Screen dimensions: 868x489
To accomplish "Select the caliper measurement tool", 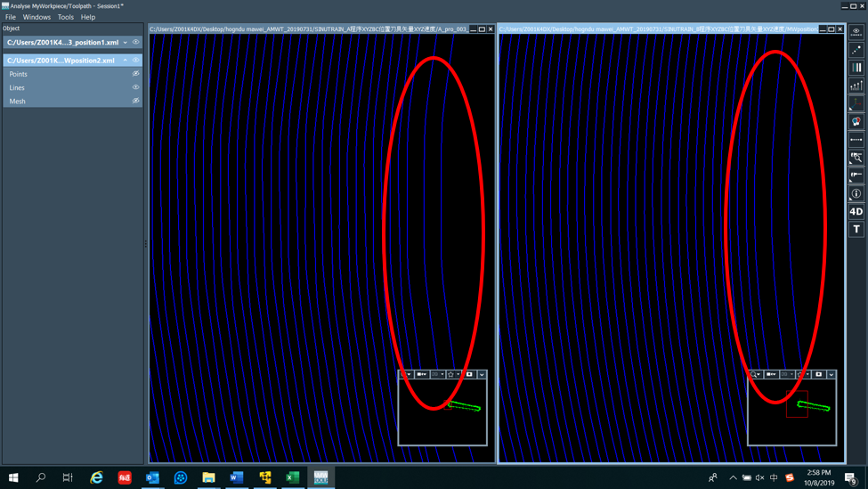I will [856, 175].
